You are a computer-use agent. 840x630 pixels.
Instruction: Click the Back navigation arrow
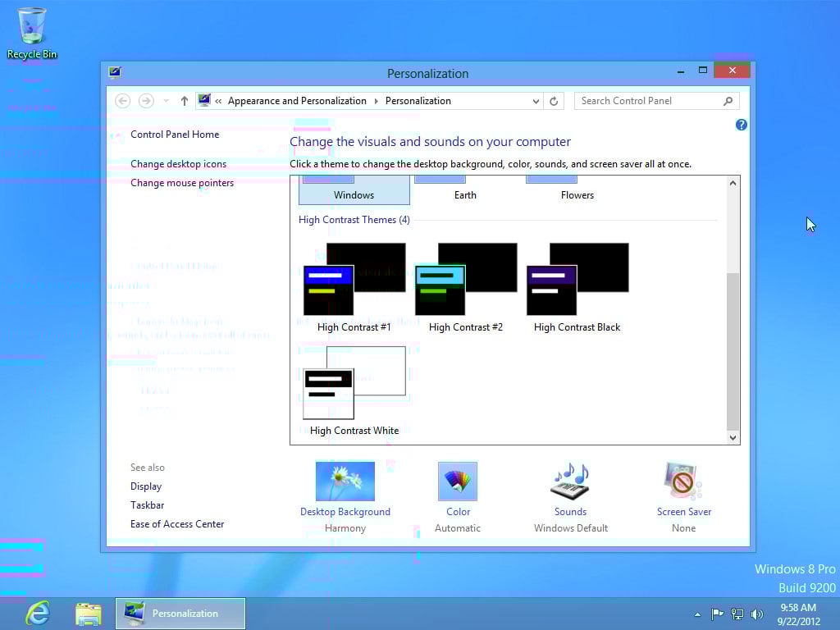123,101
